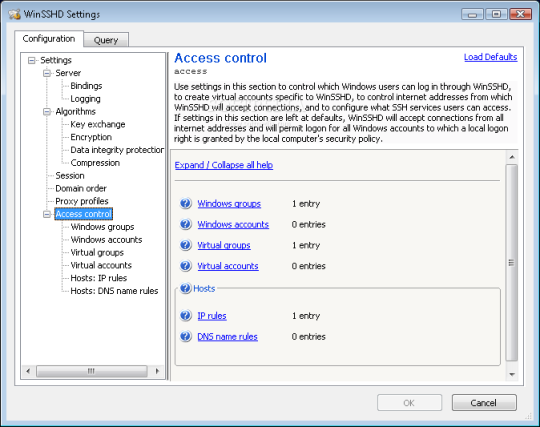The image size is (540, 427).
Task: Collapse the Server tree node
Action: [46, 73]
